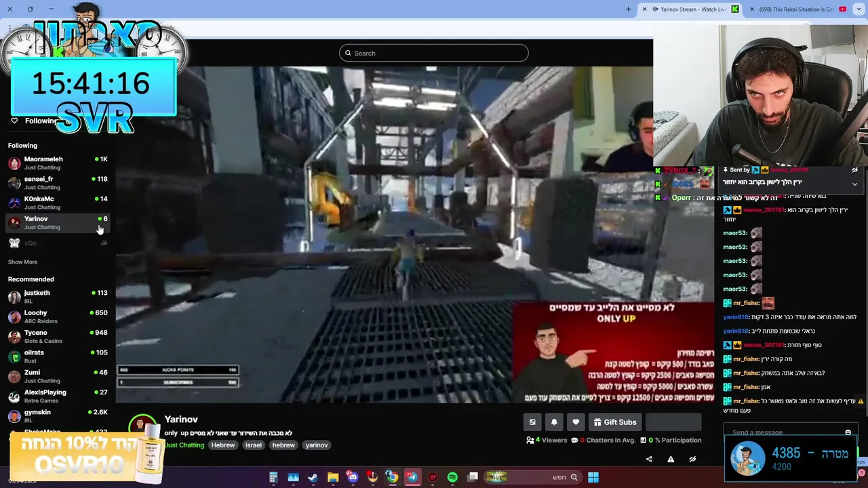Click the share icon below stream

(x=649, y=459)
